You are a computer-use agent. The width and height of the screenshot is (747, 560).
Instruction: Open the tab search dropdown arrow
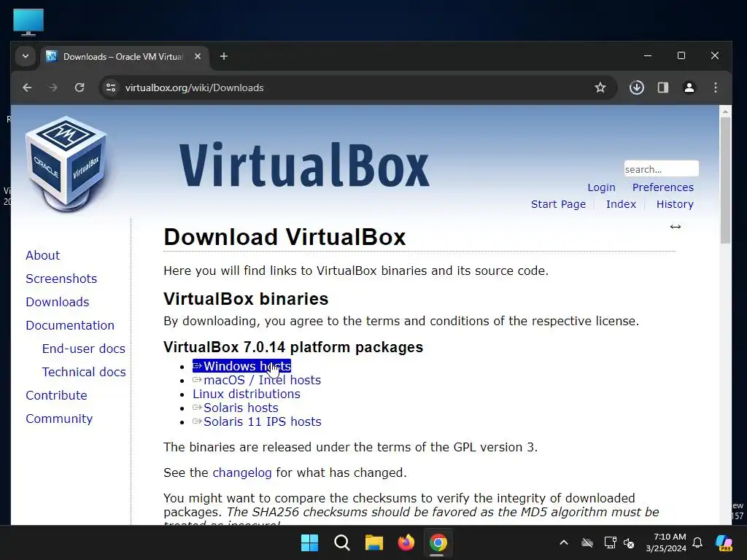(x=26, y=56)
